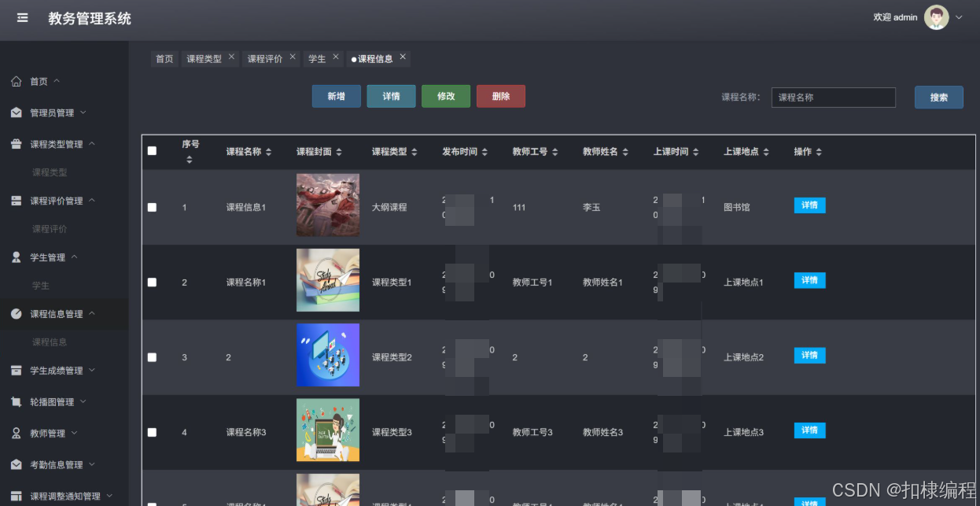Expand 管理员管理 in the sidebar
This screenshot has width=980, height=506.
tap(83, 113)
